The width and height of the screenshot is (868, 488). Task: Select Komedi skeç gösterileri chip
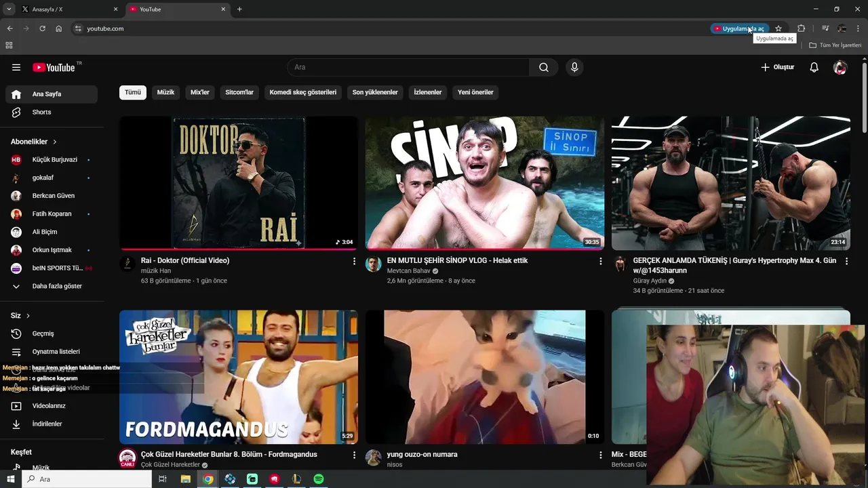303,92
